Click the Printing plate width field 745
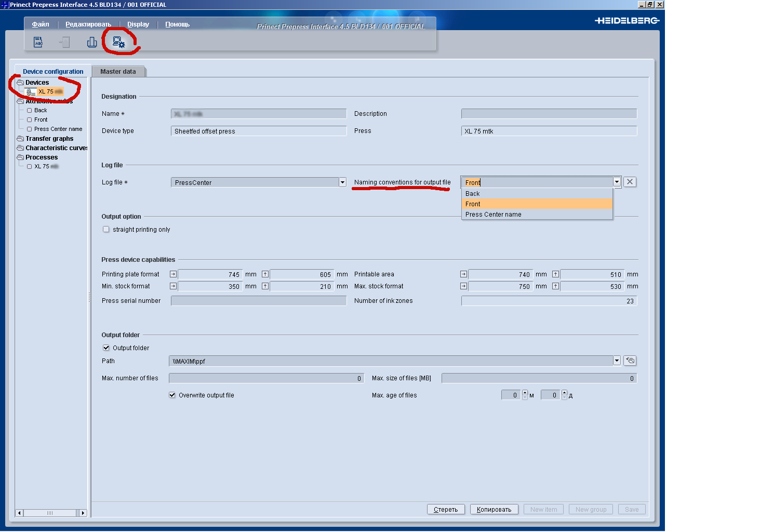 click(x=210, y=274)
